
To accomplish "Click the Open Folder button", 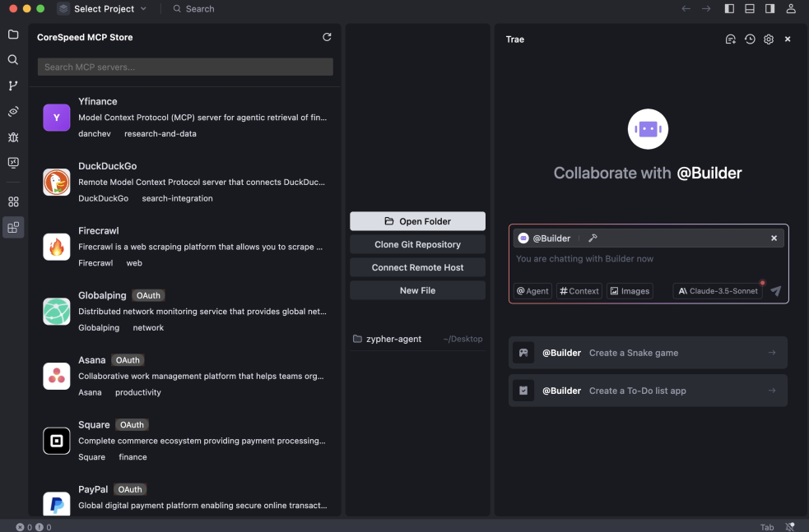I will tap(417, 221).
